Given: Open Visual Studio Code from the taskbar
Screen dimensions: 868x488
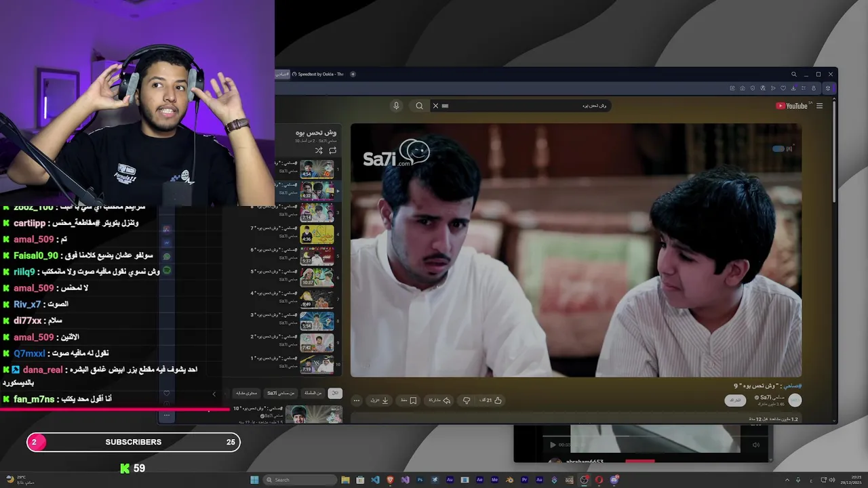Looking at the screenshot, I should 375,480.
